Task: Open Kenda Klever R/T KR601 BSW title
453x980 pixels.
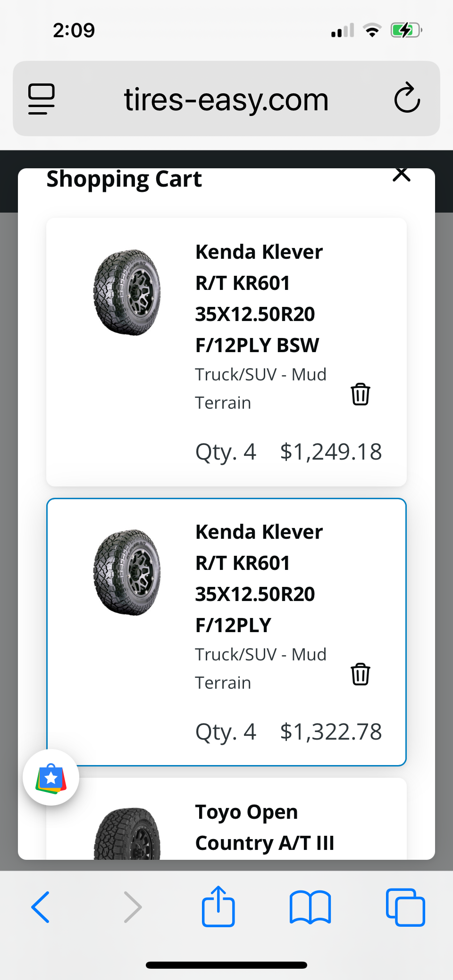Action: (259, 298)
